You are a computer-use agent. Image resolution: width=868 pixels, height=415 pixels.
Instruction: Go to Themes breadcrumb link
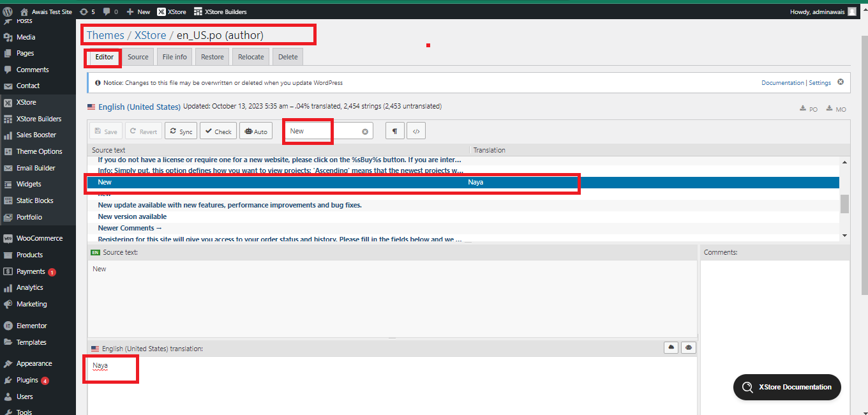(x=105, y=35)
